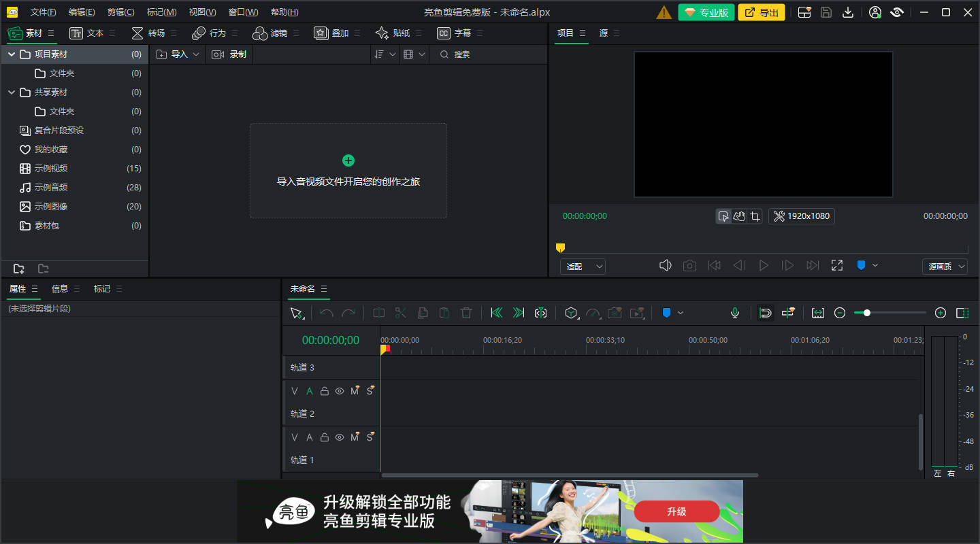Click the new folder icon in media panel
Viewport: 980px width, 544px height.
coord(19,269)
